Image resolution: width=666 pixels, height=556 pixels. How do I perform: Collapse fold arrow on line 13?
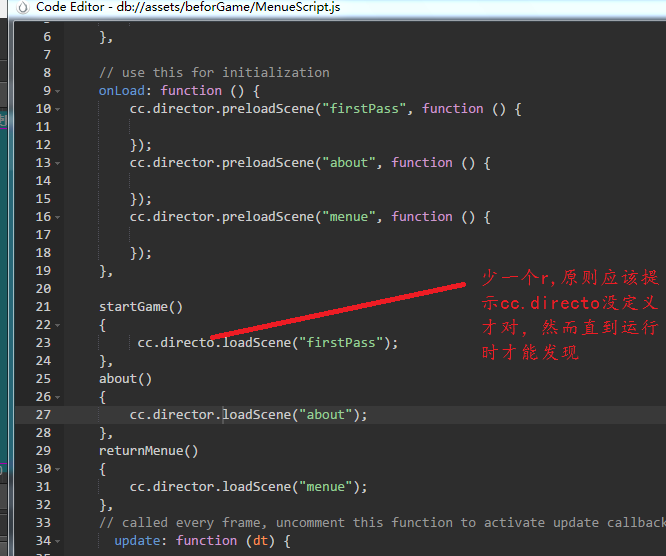pos(57,164)
